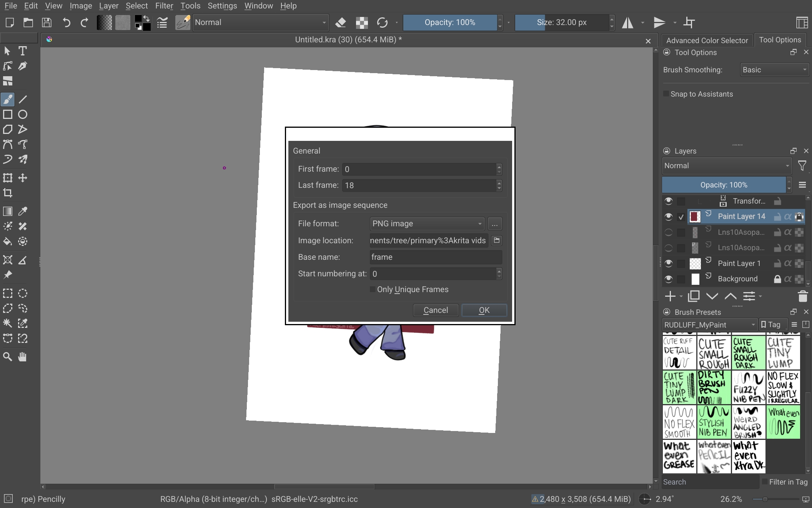This screenshot has width=812, height=508.
Task: Activate the Ellipse shape tool
Action: 23,114
